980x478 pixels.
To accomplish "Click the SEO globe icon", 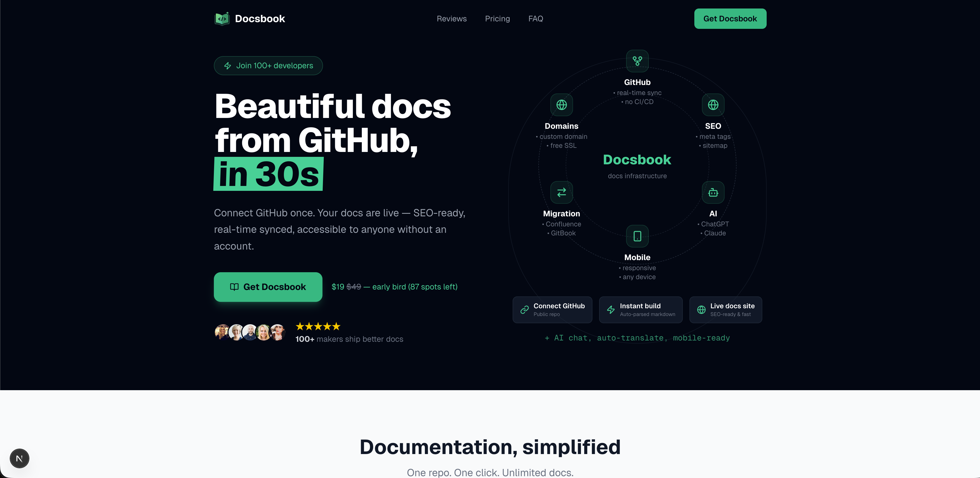I will pyautogui.click(x=713, y=105).
